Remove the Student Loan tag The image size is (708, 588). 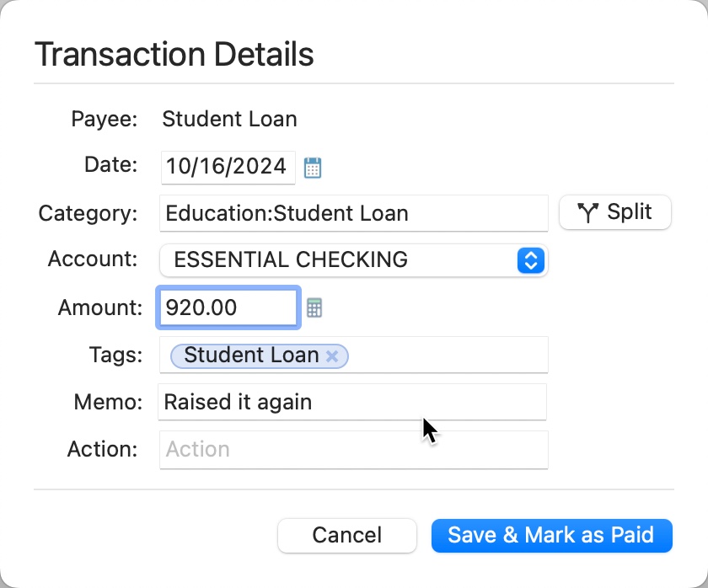pos(332,356)
